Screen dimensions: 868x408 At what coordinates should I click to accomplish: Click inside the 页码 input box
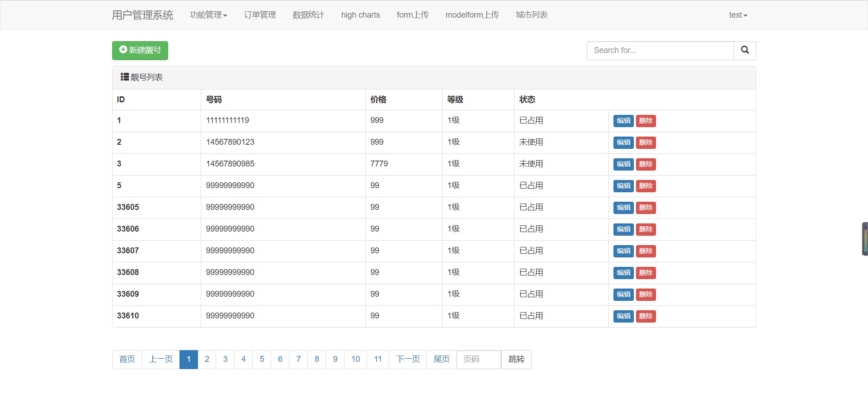coord(478,359)
